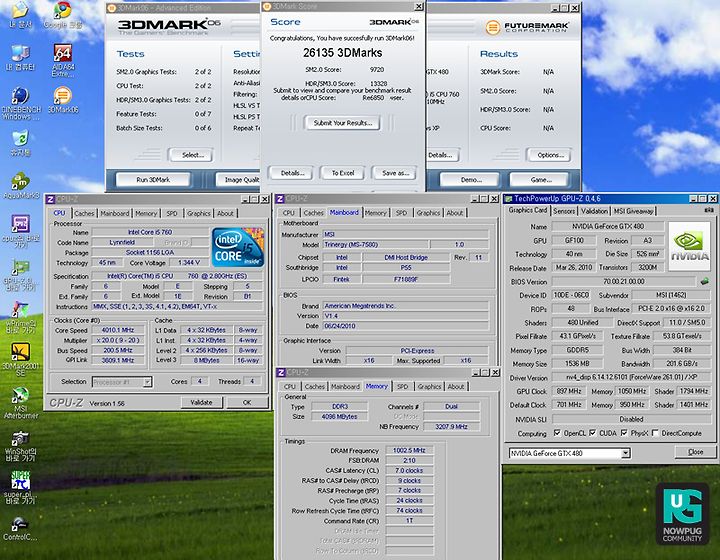Switch to Caches tab in CPU window
720x560 pixels.
(x=84, y=213)
